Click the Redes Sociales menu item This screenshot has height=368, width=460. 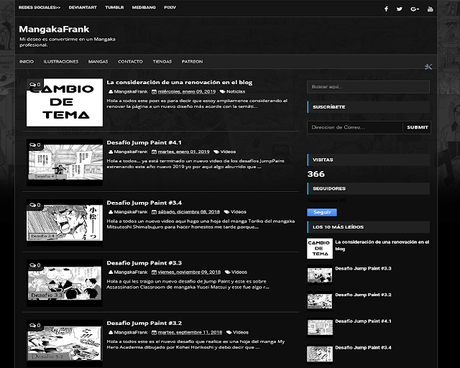coord(39,7)
